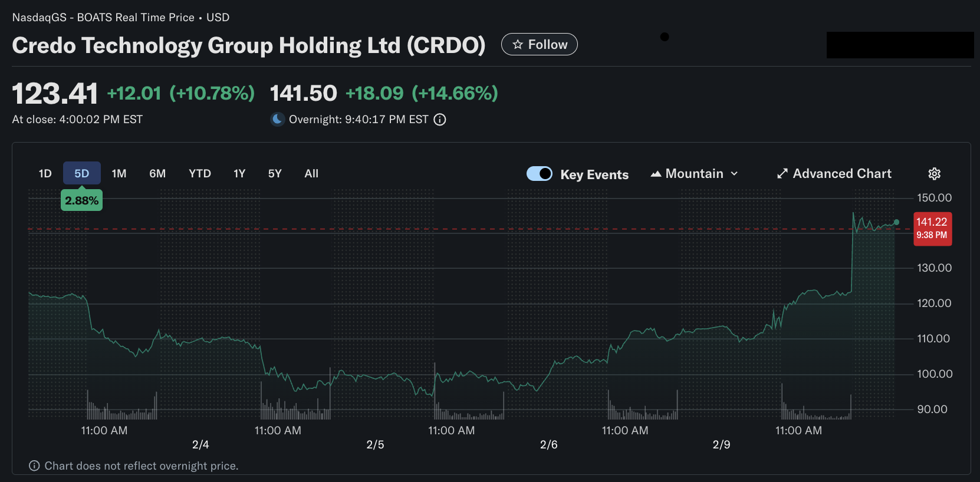
Task: Show the YTD chart range
Action: 200,174
